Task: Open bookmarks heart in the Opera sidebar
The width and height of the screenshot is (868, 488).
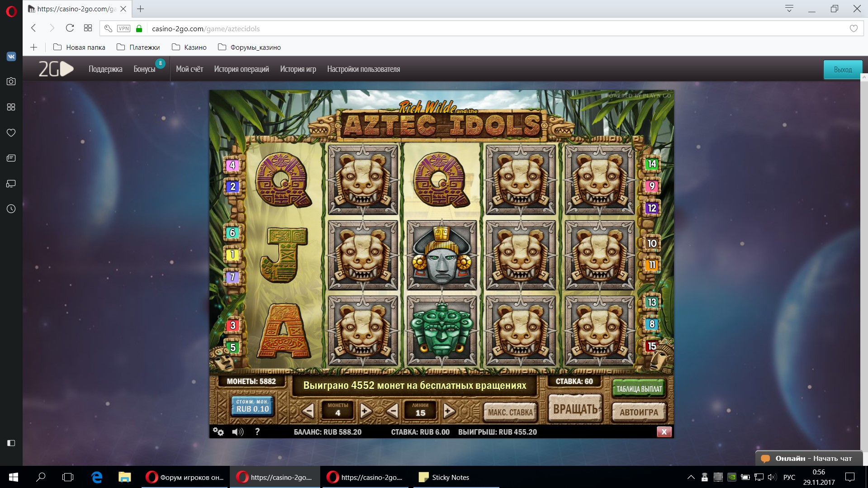Action: [11, 133]
